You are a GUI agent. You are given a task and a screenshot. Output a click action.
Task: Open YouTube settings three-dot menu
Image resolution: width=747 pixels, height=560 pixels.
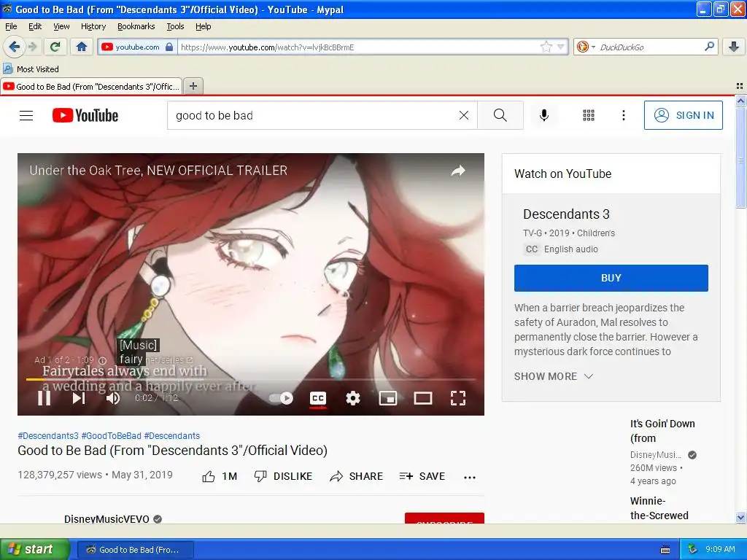coord(624,115)
